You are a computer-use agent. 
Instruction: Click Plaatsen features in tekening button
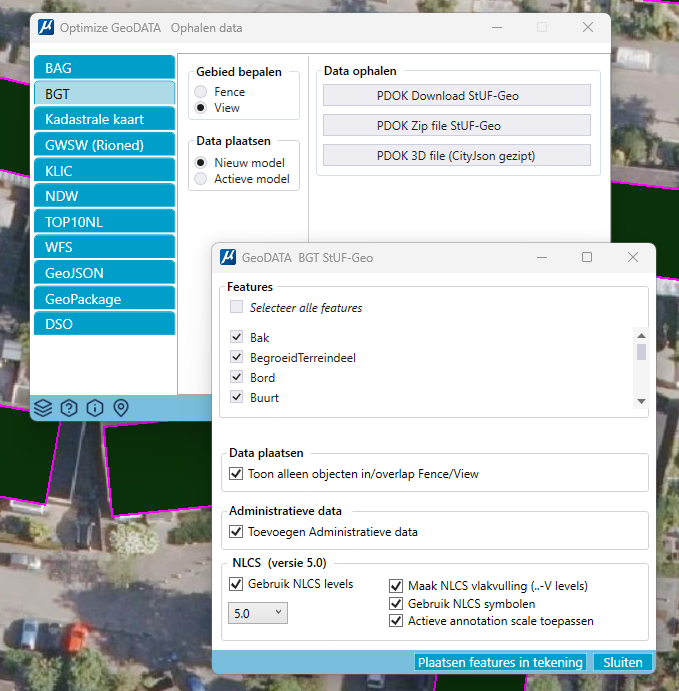pos(500,662)
